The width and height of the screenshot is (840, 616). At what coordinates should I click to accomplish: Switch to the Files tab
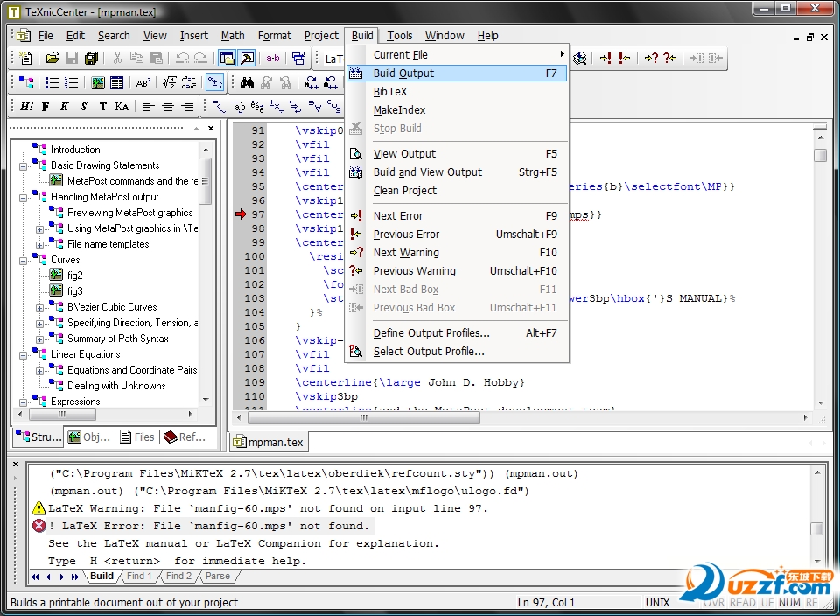137,437
